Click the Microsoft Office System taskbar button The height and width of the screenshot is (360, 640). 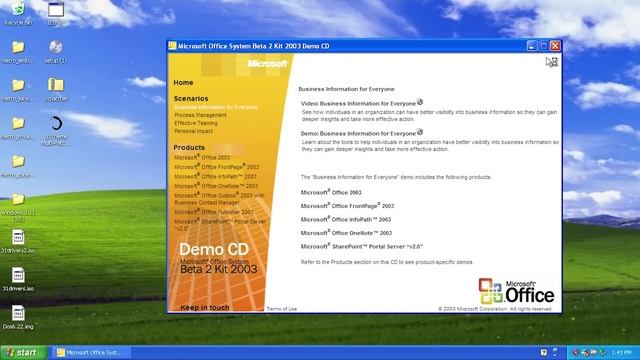[90, 352]
